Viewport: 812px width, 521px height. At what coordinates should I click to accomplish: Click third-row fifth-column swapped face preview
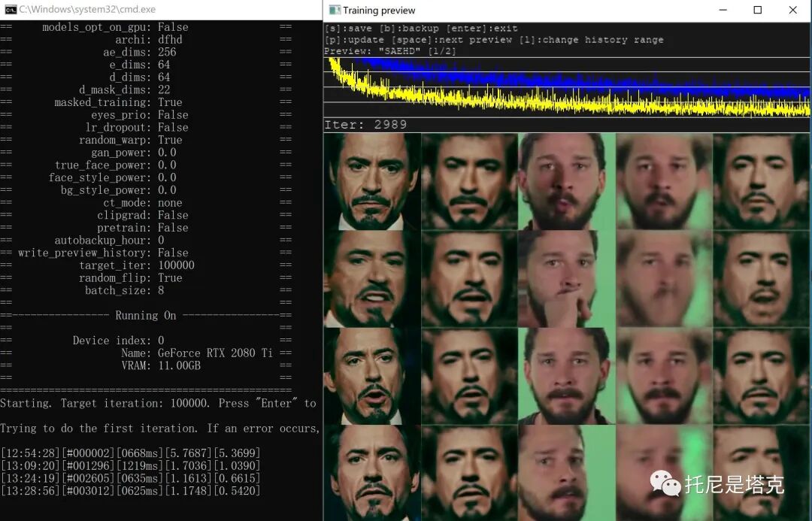[x=761, y=376]
